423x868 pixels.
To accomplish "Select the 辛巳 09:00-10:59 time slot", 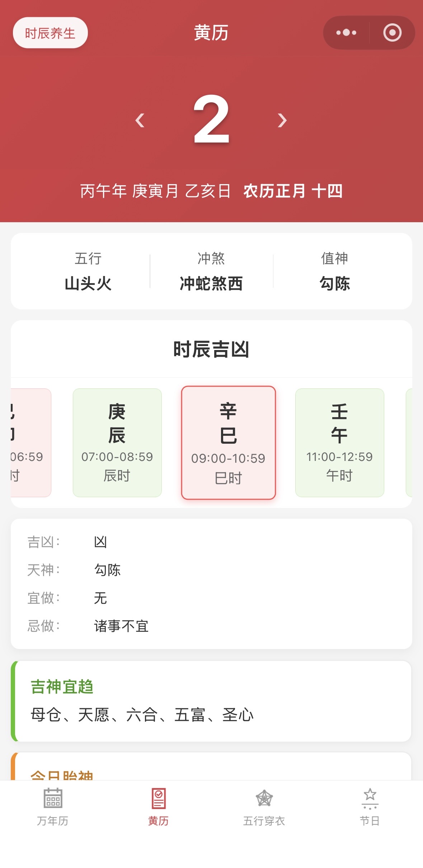I will point(229,443).
